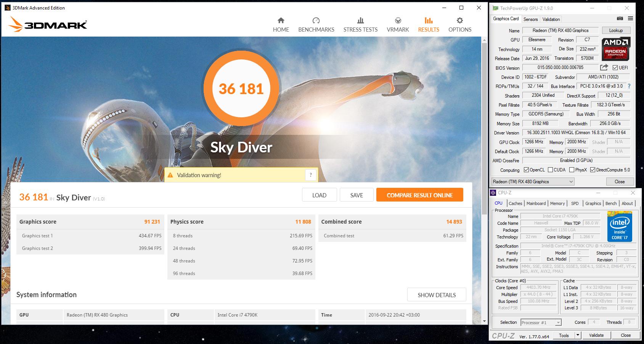The image size is (644, 344).
Task: Open the Options gear icon
Action: pyautogui.click(x=460, y=21)
